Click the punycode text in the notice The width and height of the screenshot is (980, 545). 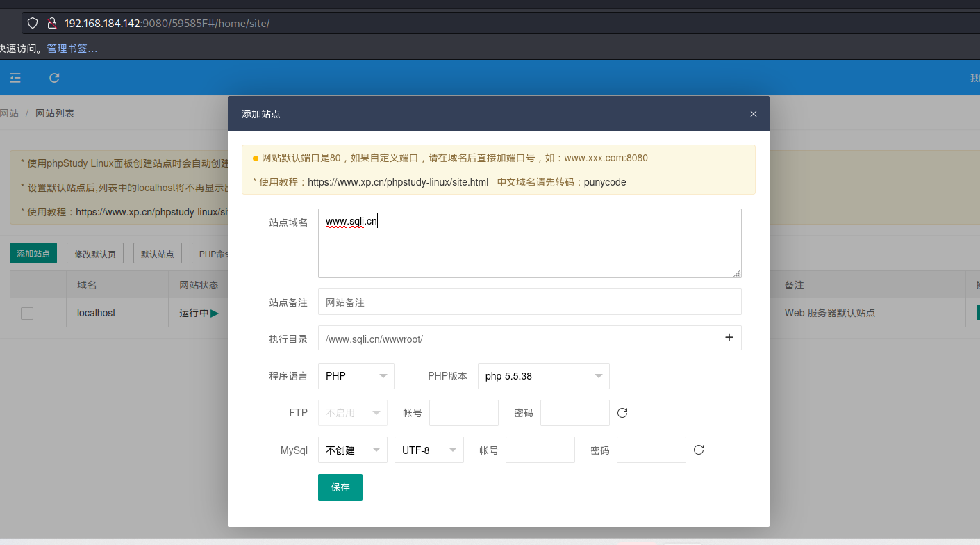click(x=605, y=182)
